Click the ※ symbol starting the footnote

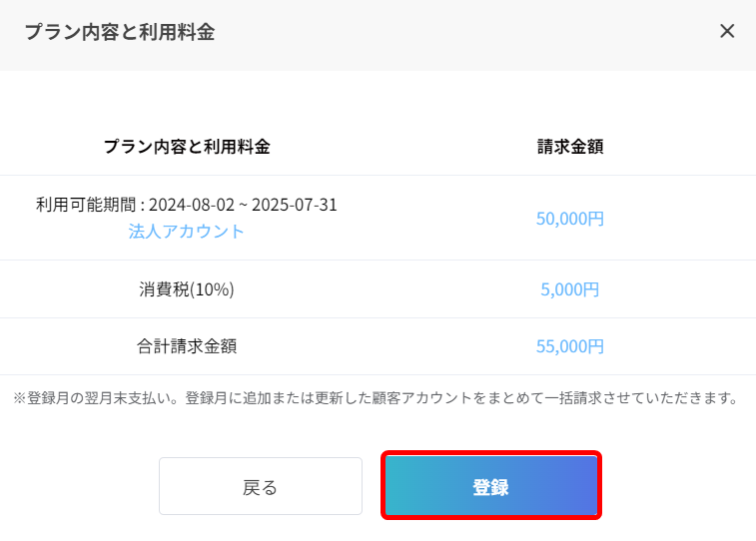[20, 398]
